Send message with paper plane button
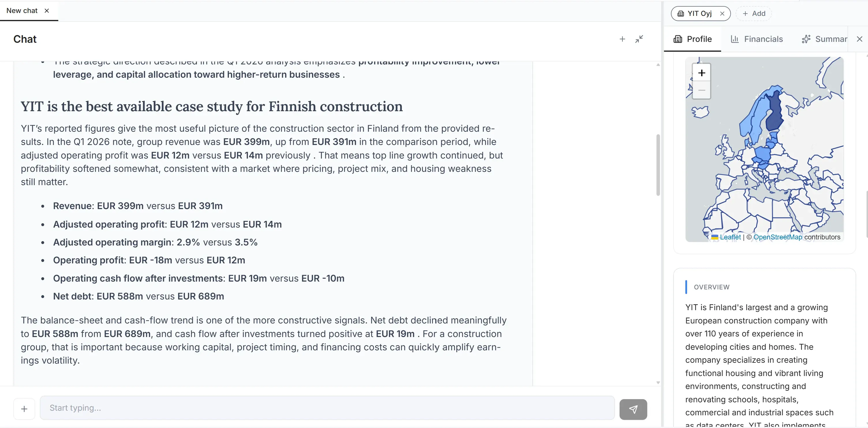Viewport: 868px width, 428px height. tap(633, 409)
